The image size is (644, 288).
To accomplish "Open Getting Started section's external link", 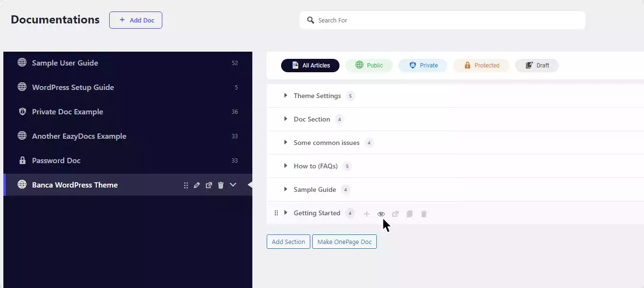I will (395, 214).
